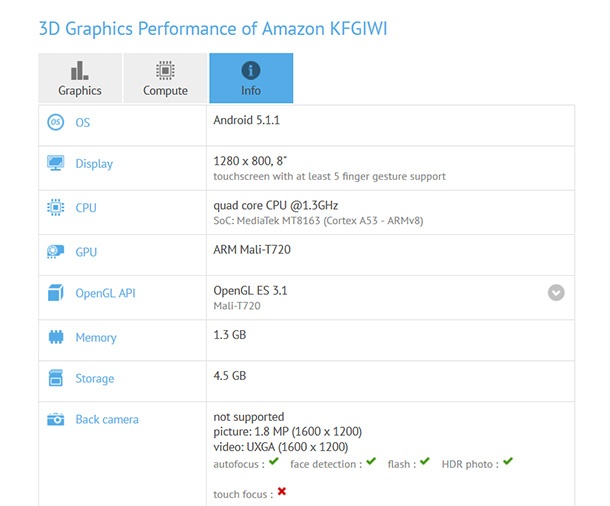Open the Compute tab

165,78
